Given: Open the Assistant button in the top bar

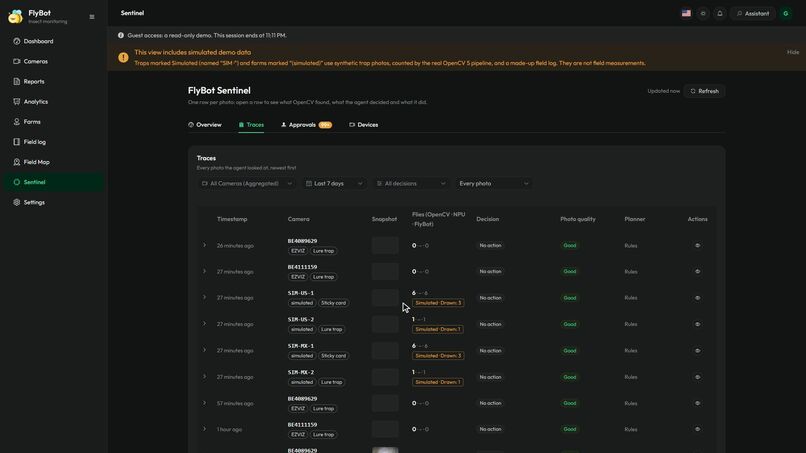Looking at the screenshot, I should point(753,13).
